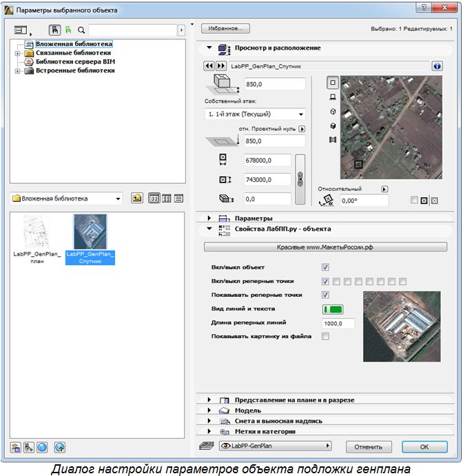Toggle third 'Вкл/выкл реперные точки' checkbox
This screenshot has height=476, width=463.
click(x=347, y=282)
